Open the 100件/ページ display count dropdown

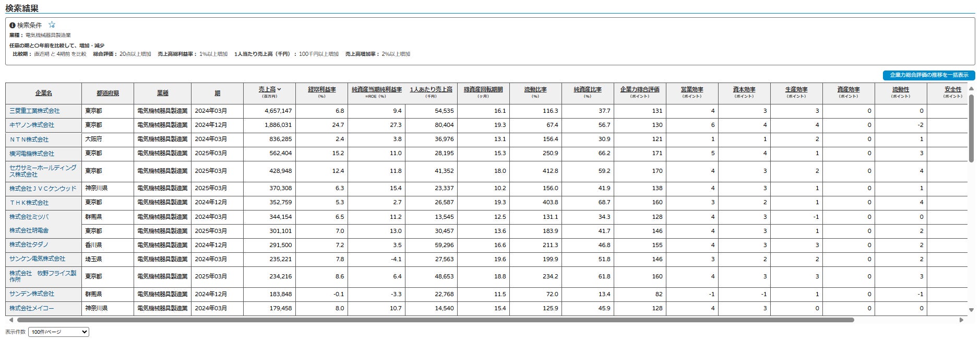[x=59, y=332]
